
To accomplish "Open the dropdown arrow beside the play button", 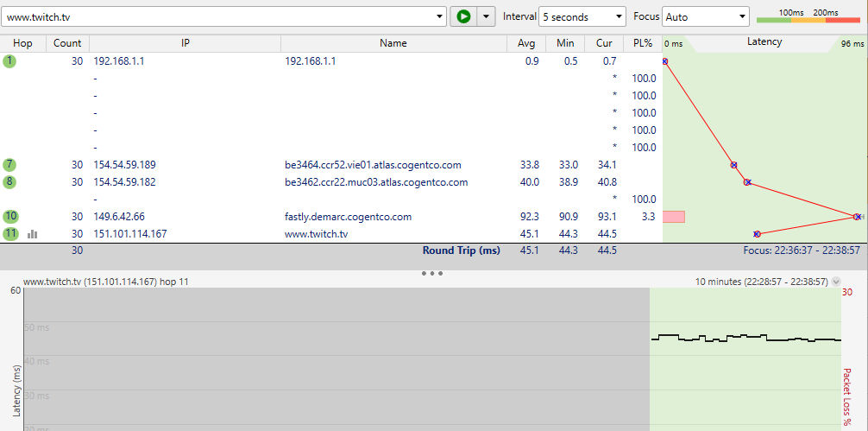I will tap(486, 16).
